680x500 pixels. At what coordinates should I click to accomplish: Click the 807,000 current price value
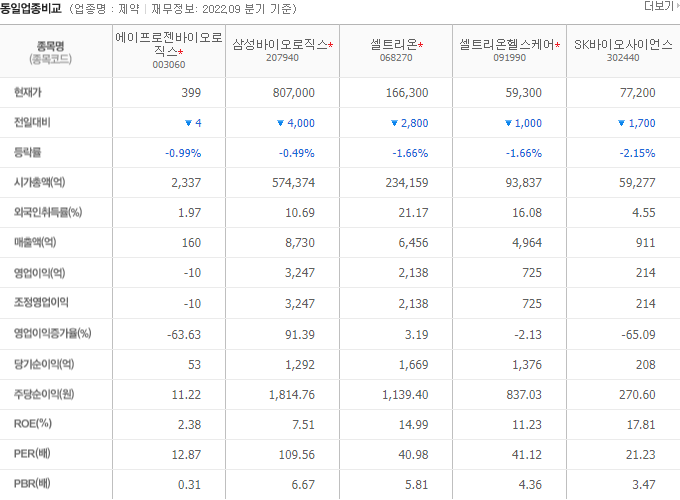pyautogui.click(x=294, y=93)
